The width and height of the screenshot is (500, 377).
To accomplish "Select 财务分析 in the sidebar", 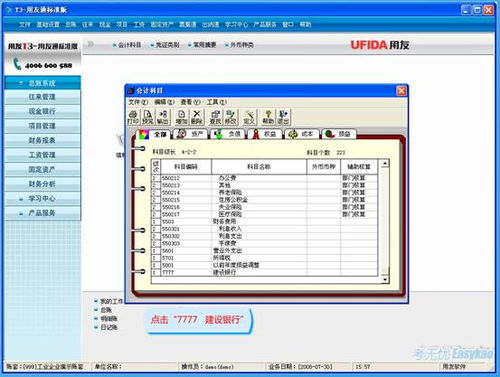I will [42, 184].
